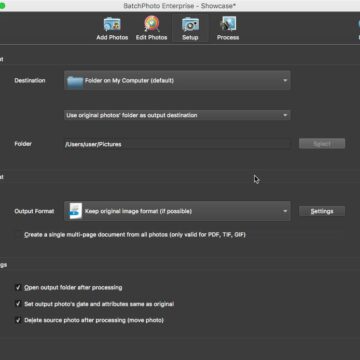This screenshot has width=360, height=360.
Task: Click the Output Format label
Action: click(x=34, y=211)
